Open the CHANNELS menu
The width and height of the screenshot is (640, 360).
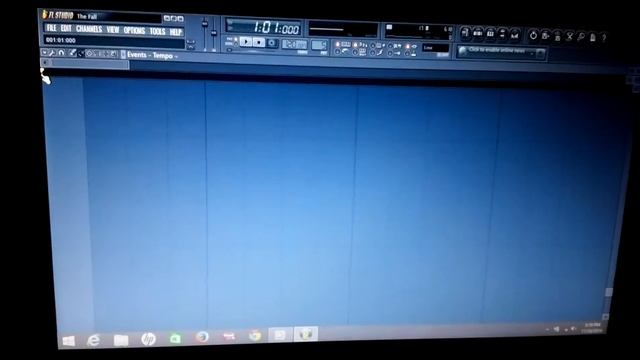pos(89,29)
